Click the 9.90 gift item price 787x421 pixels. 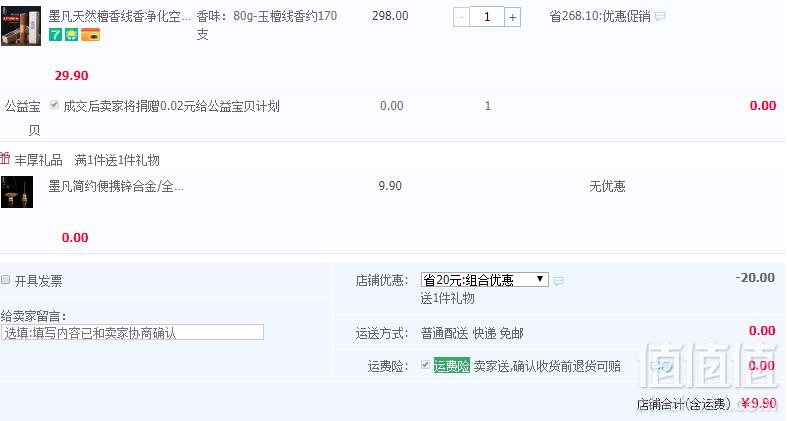pyautogui.click(x=390, y=186)
